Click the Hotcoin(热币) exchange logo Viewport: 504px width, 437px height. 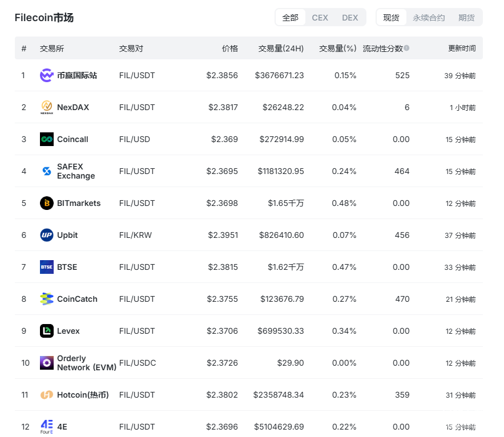47,395
